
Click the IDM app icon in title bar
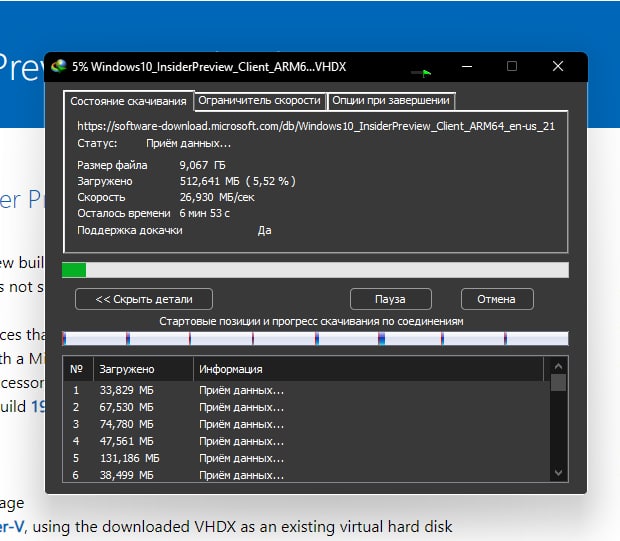59,66
